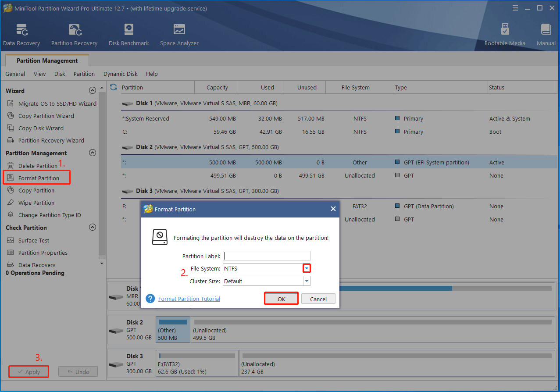Viewport: 560px width, 392px height.
Task: Choose Format Partition in sidebar
Action: [36, 178]
